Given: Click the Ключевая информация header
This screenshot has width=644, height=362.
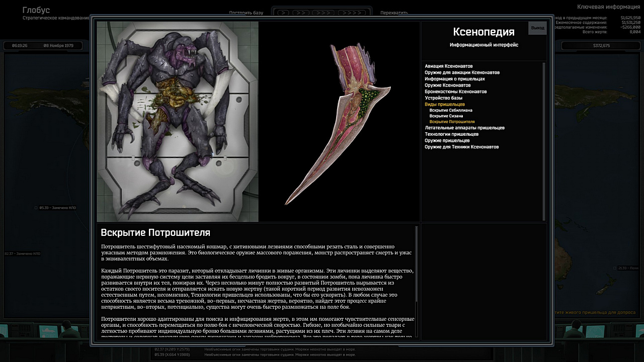Looking at the screenshot, I should click(609, 7).
